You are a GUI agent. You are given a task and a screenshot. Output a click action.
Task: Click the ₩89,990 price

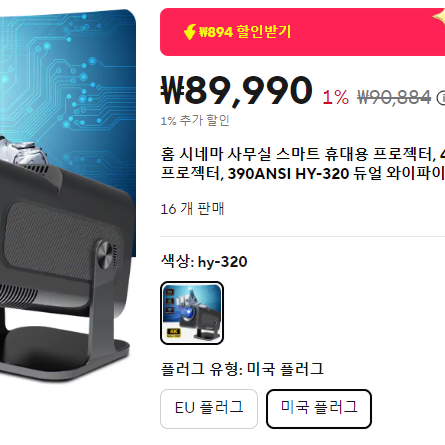pyautogui.click(x=236, y=91)
